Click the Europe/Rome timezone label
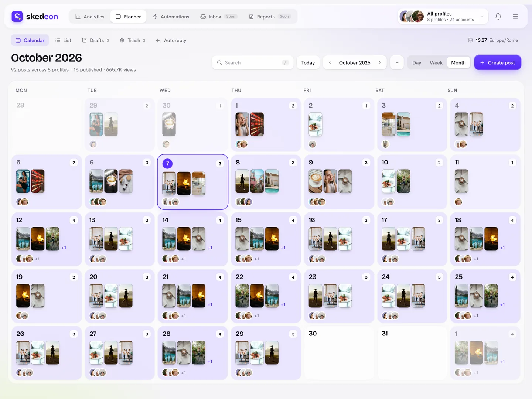 tap(504, 40)
